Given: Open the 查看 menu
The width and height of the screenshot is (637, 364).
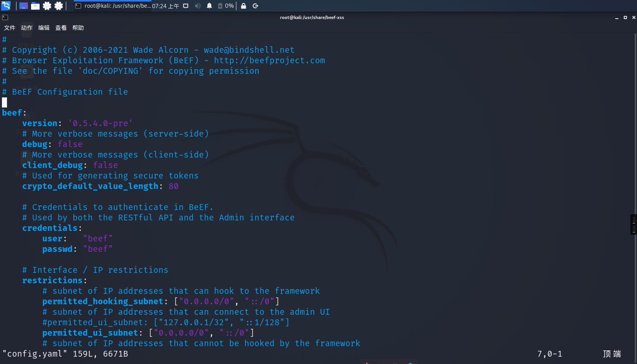Looking at the screenshot, I should pyautogui.click(x=61, y=28).
